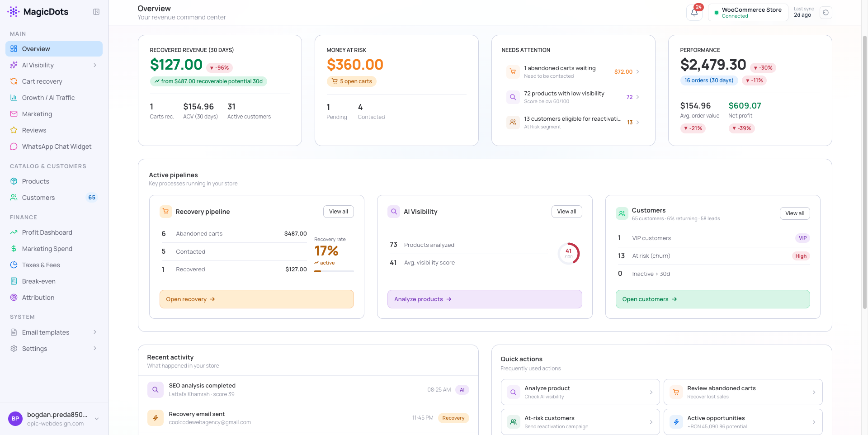Image resolution: width=868 pixels, height=435 pixels.
Task: Click the Customers card people icon
Action: pos(622,213)
